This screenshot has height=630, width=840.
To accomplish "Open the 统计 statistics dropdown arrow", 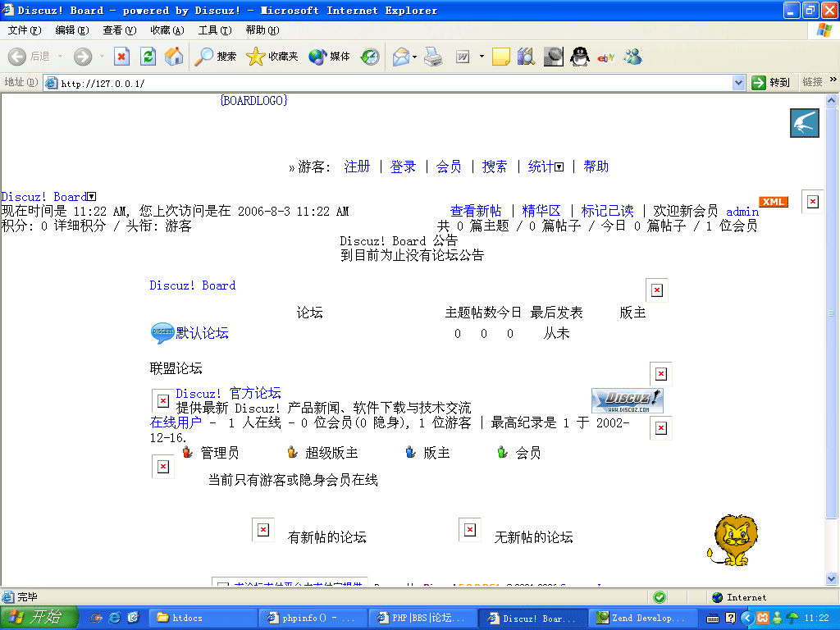I will [x=558, y=167].
